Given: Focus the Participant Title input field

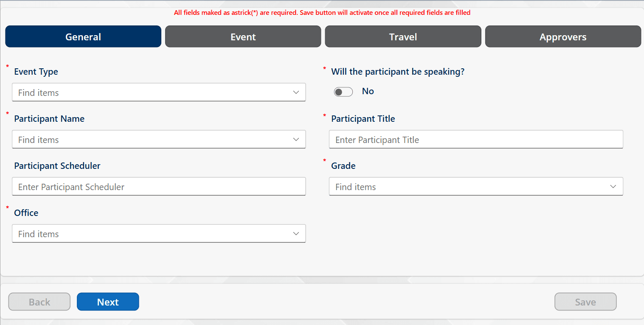Looking at the screenshot, I should 476,139.
